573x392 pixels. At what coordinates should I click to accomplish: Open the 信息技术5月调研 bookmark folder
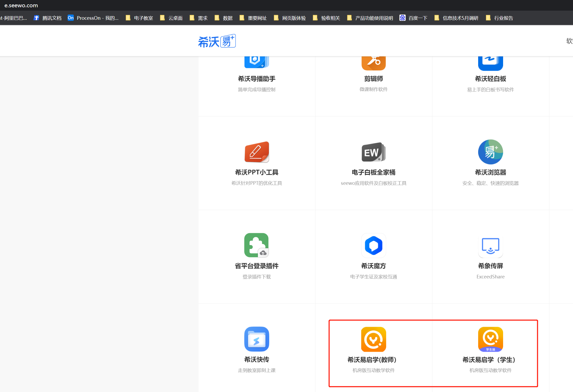[x=457, y=18]
